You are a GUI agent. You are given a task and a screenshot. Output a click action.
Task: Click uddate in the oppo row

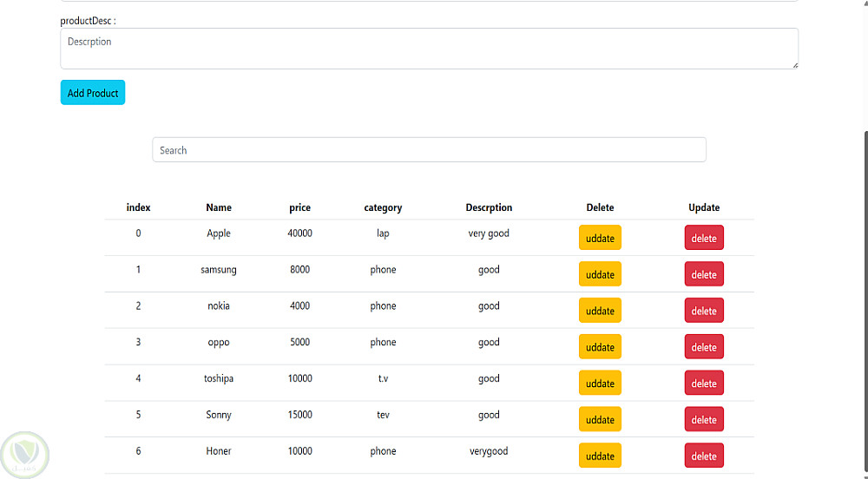tap(600, 347)
